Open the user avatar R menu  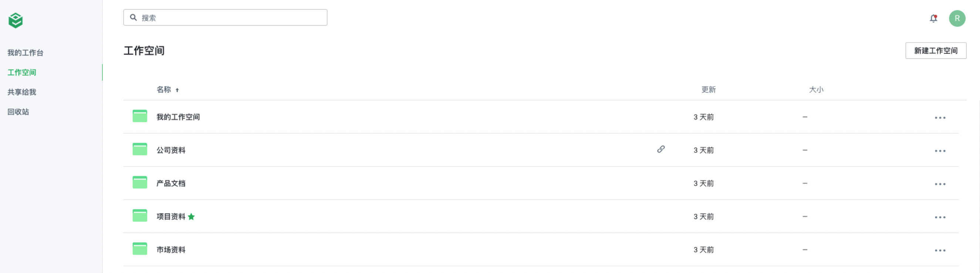957,18
